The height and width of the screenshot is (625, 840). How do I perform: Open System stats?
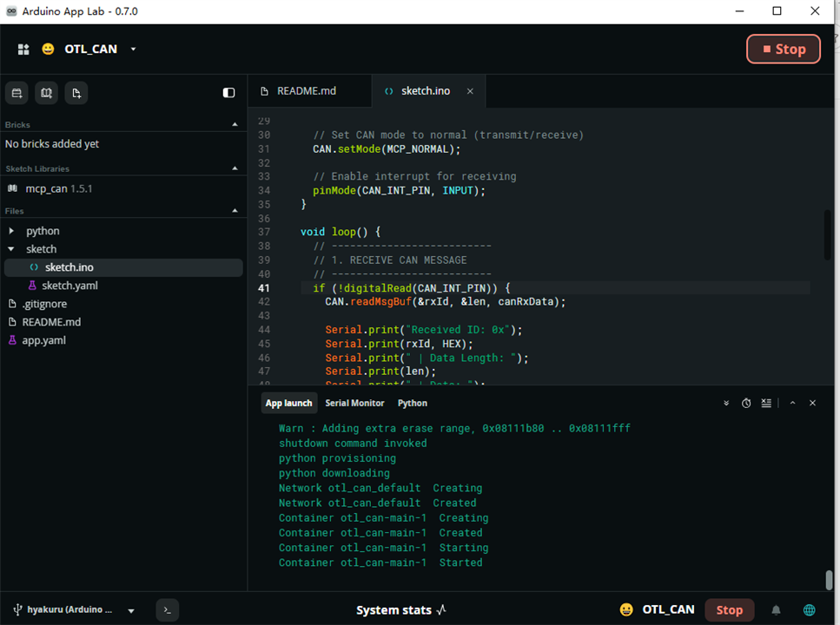[400, 610]
